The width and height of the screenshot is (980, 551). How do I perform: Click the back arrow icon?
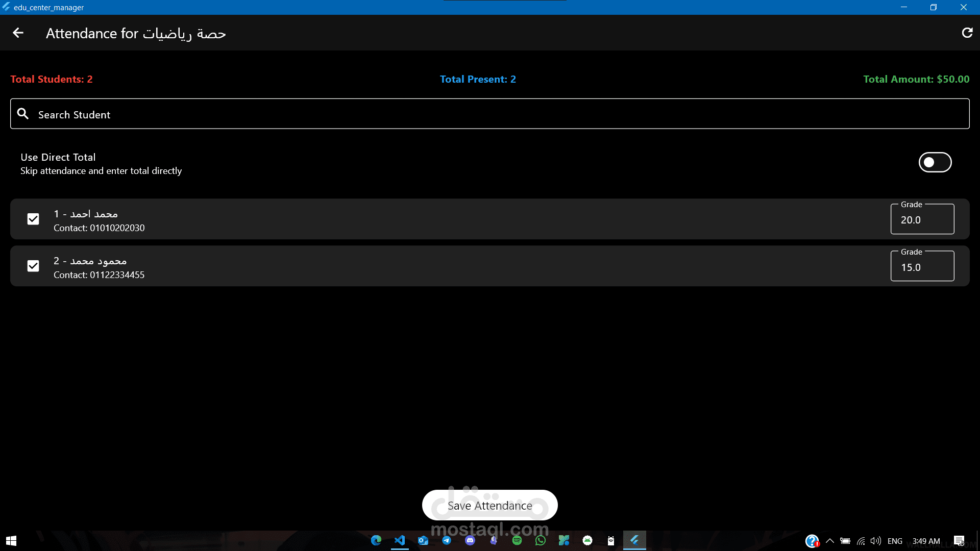click(18, 33)
